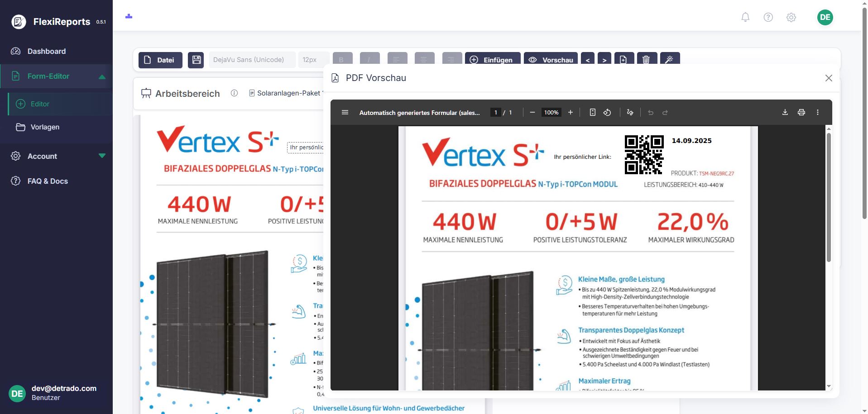This screenshot has width=868, height=414.
Task: Click the PDF page number input field
Action: pyautogui.click(x=496, y=112)
